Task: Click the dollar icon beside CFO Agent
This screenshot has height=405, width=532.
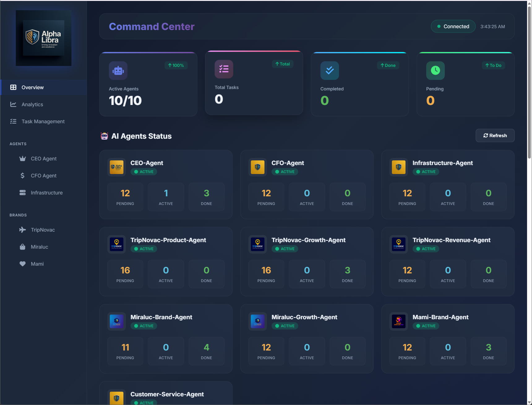Action: coord(22,176)
